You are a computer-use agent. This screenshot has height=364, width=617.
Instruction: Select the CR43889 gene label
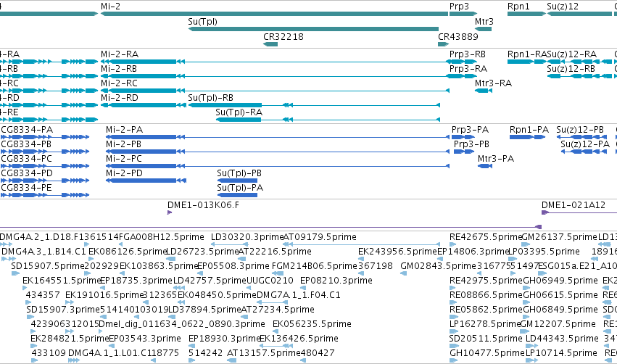458,36
